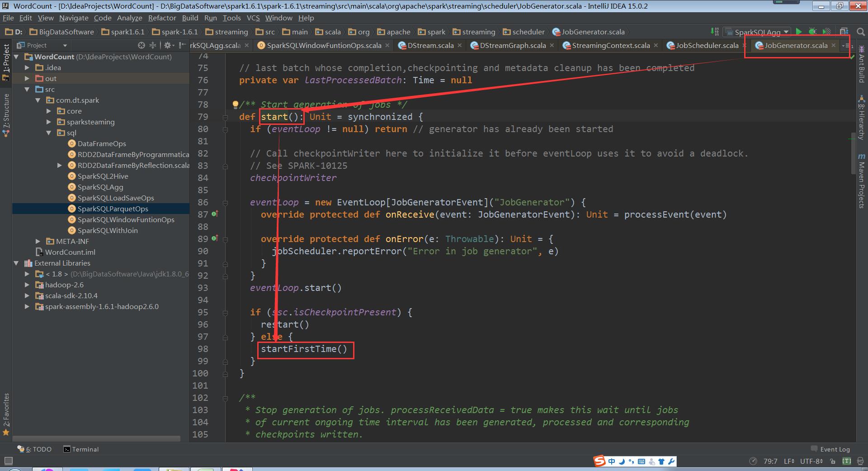The height and width of the screenshot is (471, 868).
Task: Open the Ant Build side panel
Action: click(x=862, y=63)
